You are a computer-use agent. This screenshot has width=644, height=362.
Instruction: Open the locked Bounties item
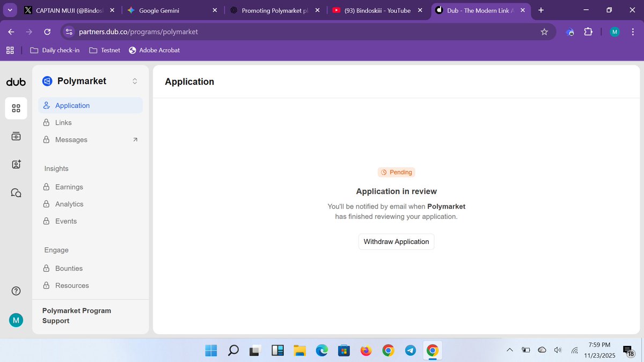pyautogui.click(x=90, y=269)
